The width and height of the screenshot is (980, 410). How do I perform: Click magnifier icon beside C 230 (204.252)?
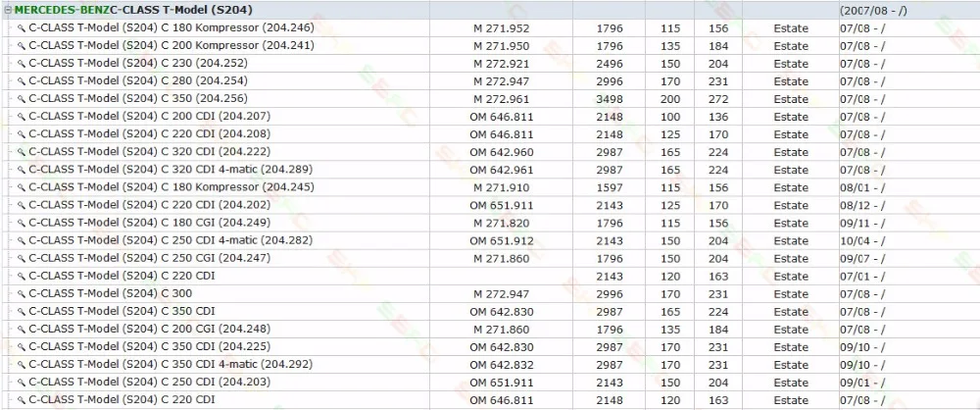click(22, 64)
